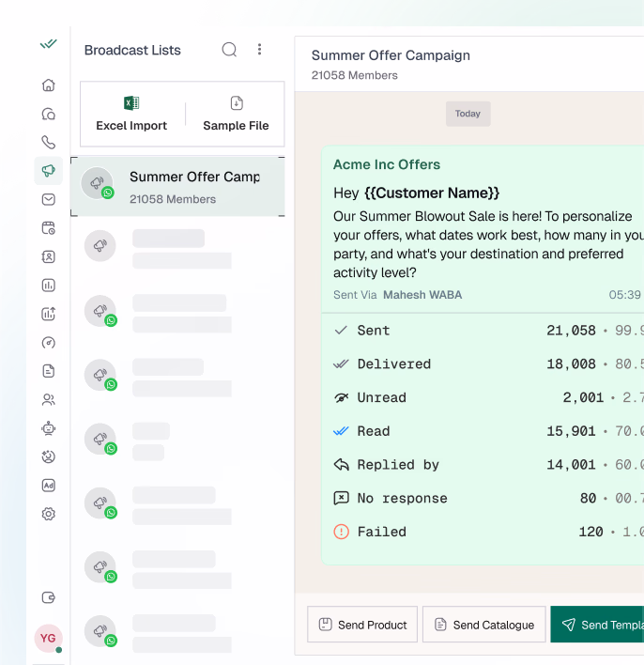
Task: Click the Send Catalogue button
Action: pos(483,625)
